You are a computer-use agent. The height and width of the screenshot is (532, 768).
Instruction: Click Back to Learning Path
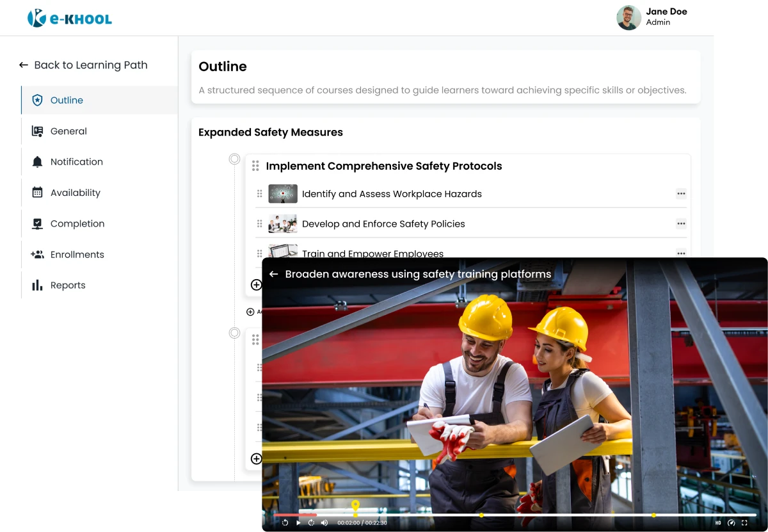83,65
